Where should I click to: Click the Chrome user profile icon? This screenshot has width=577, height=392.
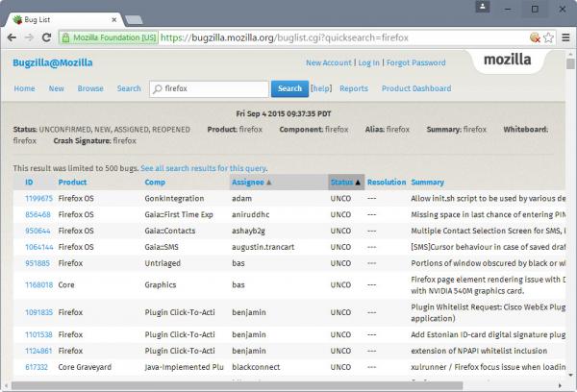tap(483, 7)
